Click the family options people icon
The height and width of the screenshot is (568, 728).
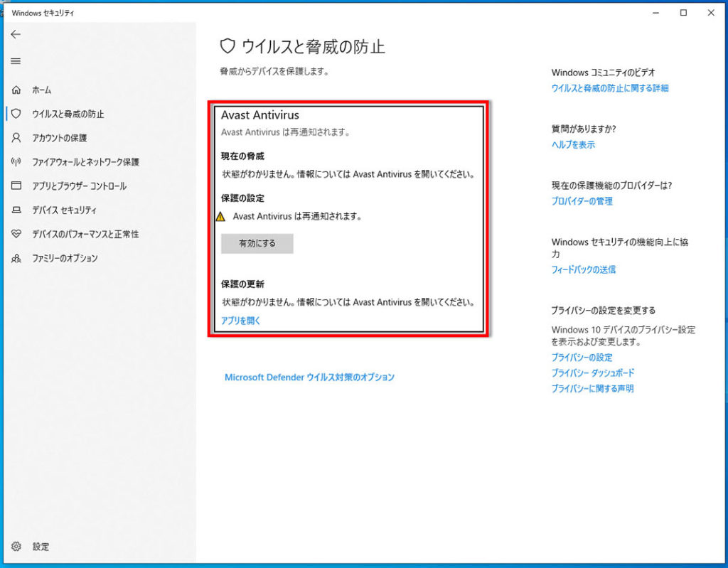click(x=16, y=258)
